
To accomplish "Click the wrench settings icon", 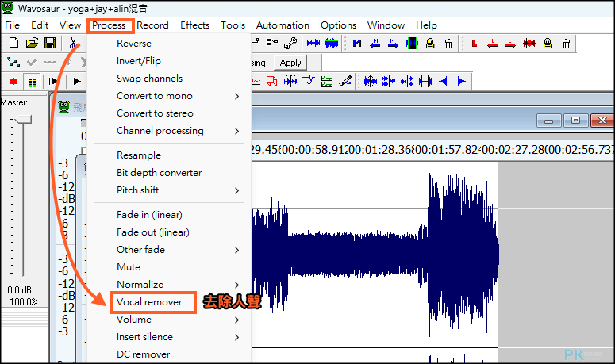I will pos(290,43).
